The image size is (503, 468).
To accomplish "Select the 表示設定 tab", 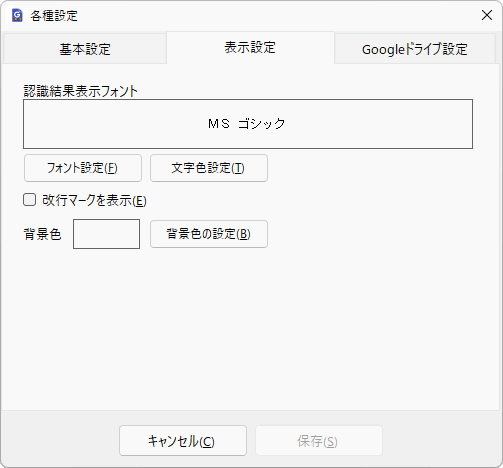I will pos(250,47).
